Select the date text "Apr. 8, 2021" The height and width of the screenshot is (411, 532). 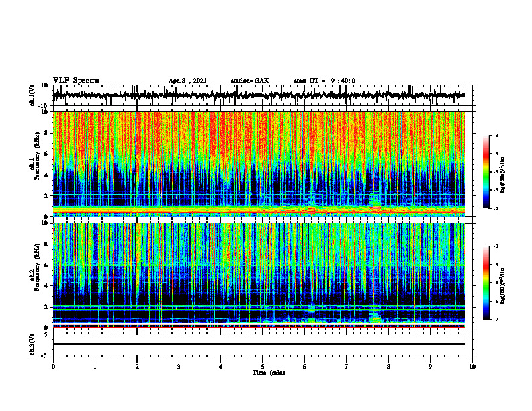click(187, 81)
